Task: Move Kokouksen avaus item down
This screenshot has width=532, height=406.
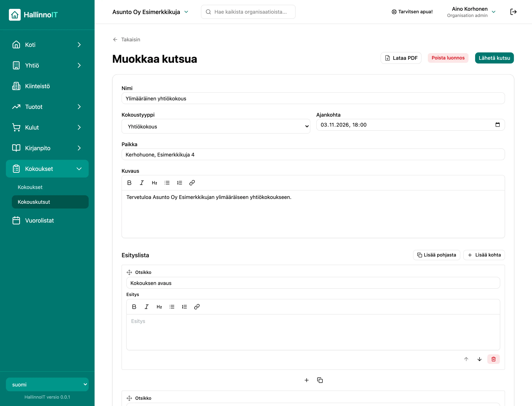Action: pos(480,359)
